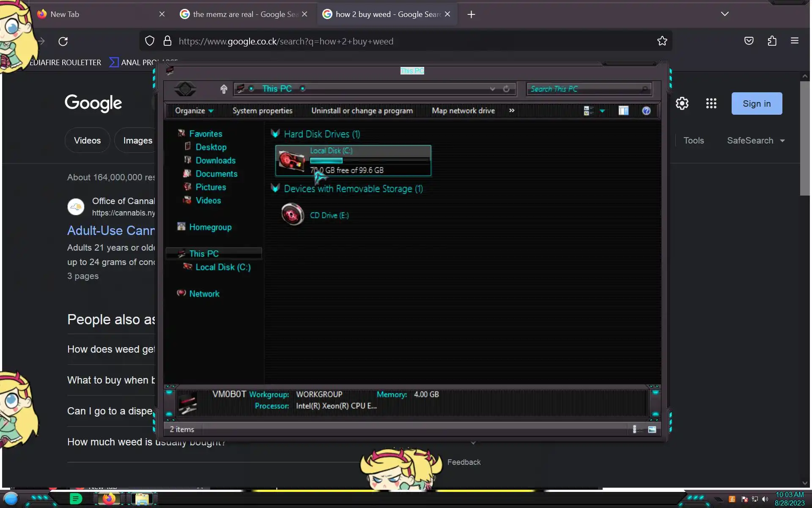This screenshot has height=508, width=812.
Task: Click Uninstall or change a program
Action: (x=362, y=111)
